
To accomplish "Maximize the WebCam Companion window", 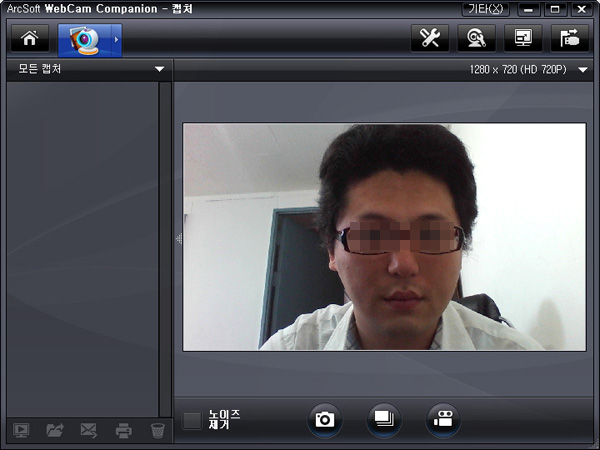I will [555, 9].
